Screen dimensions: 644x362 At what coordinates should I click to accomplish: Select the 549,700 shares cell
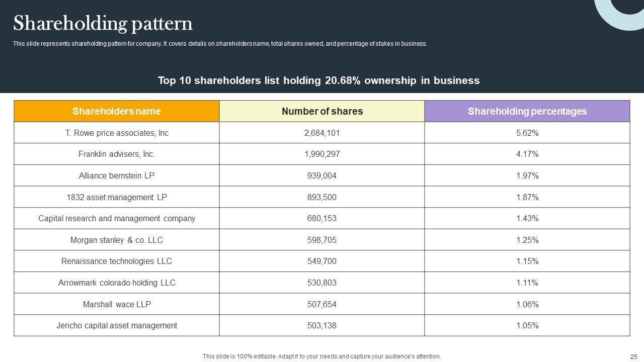322,261
